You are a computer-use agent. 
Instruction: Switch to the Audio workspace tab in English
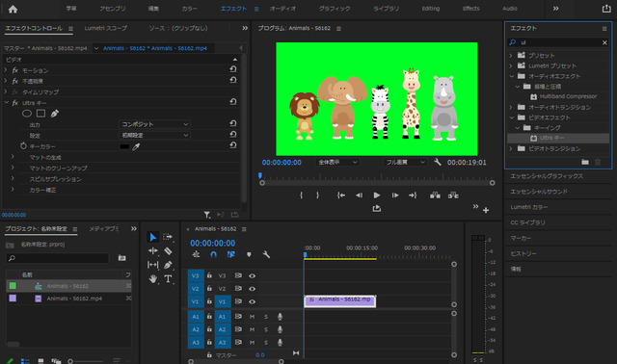click(x=510, y=9)
